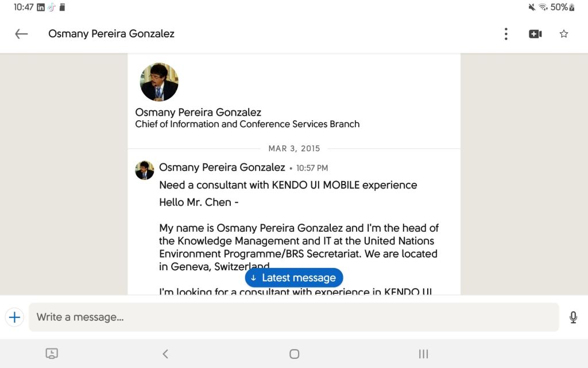The width and height of the screenshot is (588, 368).
Task: Tap the conversation title in the top header
Action: [111, 34]
